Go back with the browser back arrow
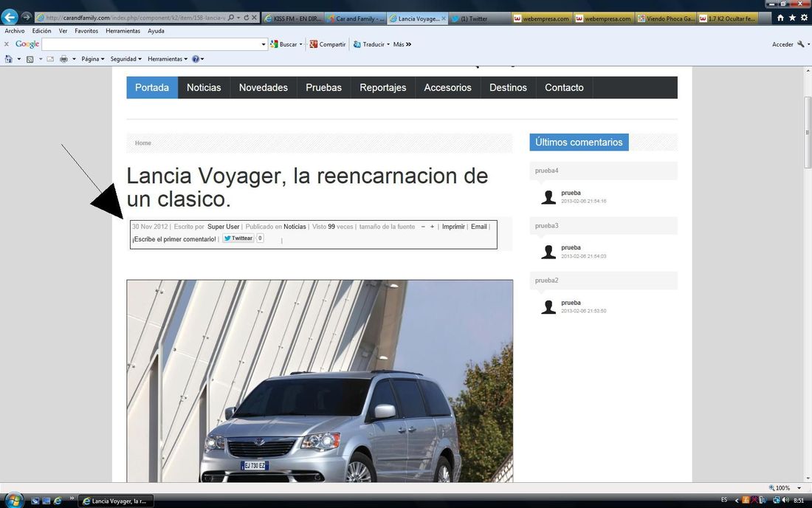The height and width of the screenshot is (508, 812). coord(10,17)
